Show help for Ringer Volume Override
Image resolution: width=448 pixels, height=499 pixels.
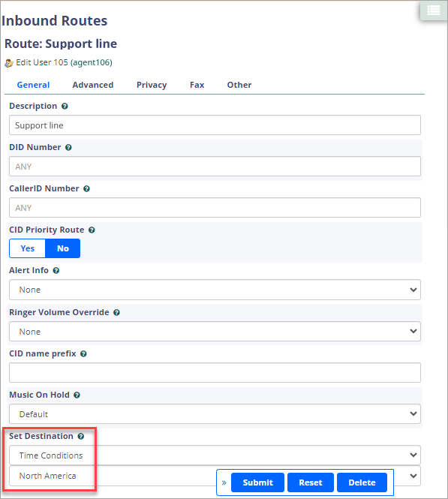pyautogui.click(x=117, y=313)
